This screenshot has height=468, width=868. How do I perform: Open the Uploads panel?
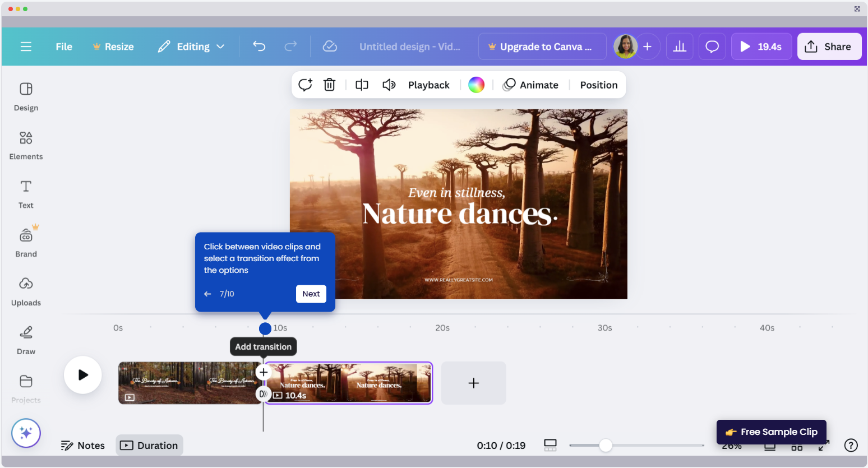click(25, 290)
